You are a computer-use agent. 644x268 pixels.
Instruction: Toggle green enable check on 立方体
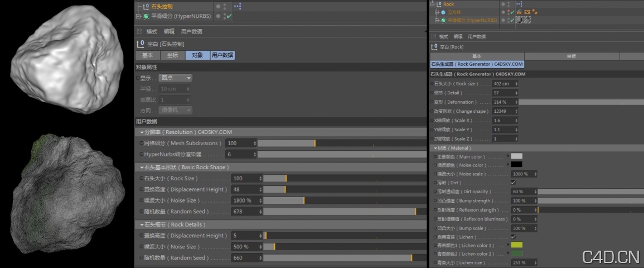point(512,12)
